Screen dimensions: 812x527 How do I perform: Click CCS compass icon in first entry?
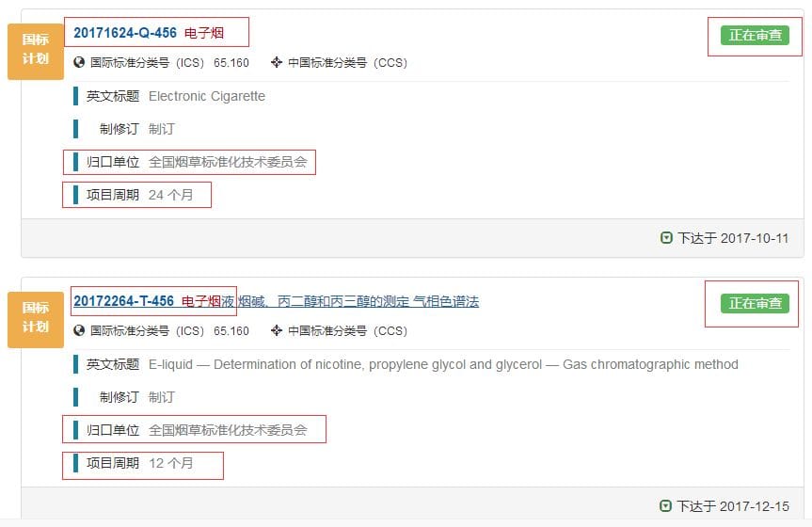[277, 63]
